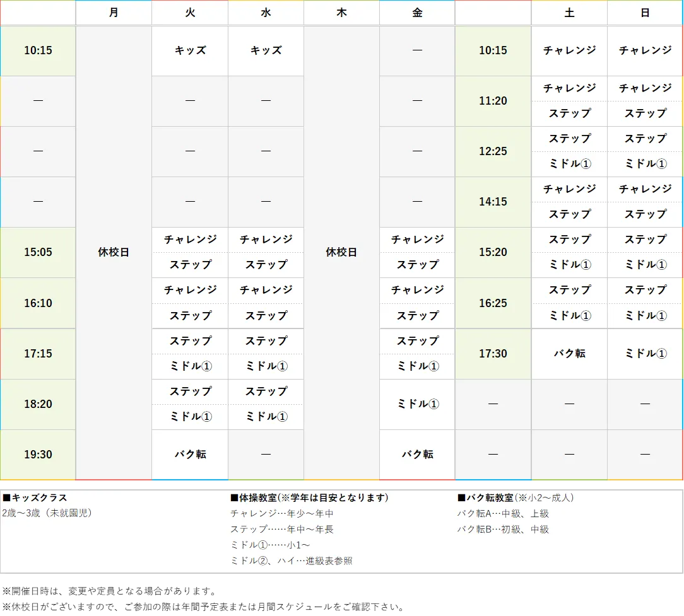Select the キッズ class on Tuesday morning
This screenshot has width=684, height=616.
click(x=189, y=51)
